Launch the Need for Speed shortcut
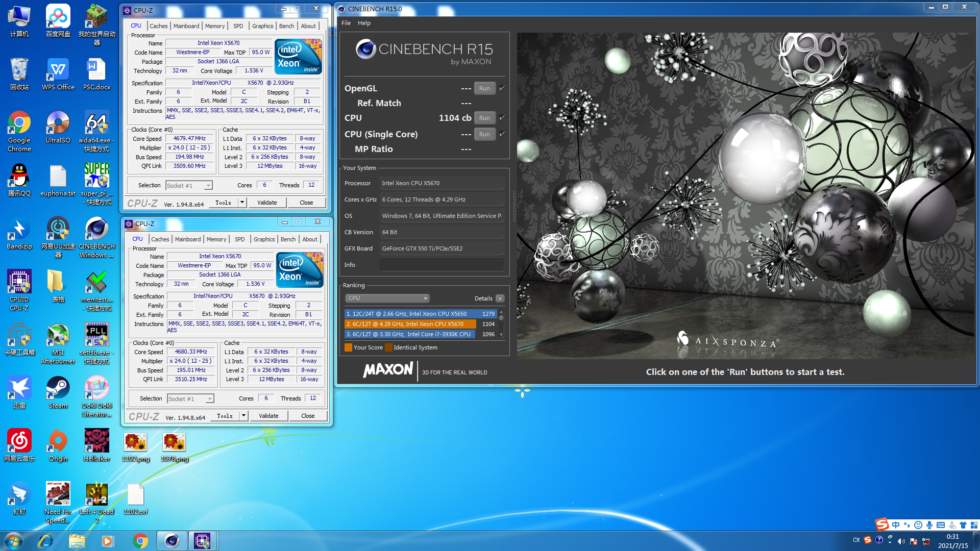 pyautogui.click(x=58, y=503)
